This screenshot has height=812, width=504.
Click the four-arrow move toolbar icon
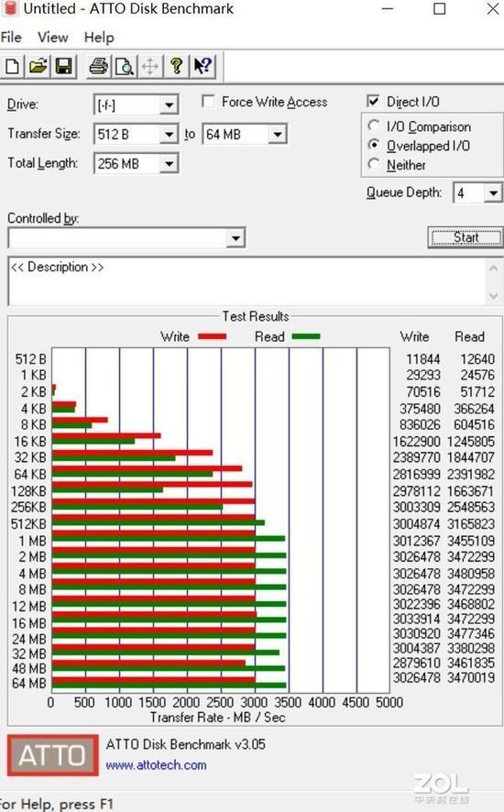[x=150, y=66]
